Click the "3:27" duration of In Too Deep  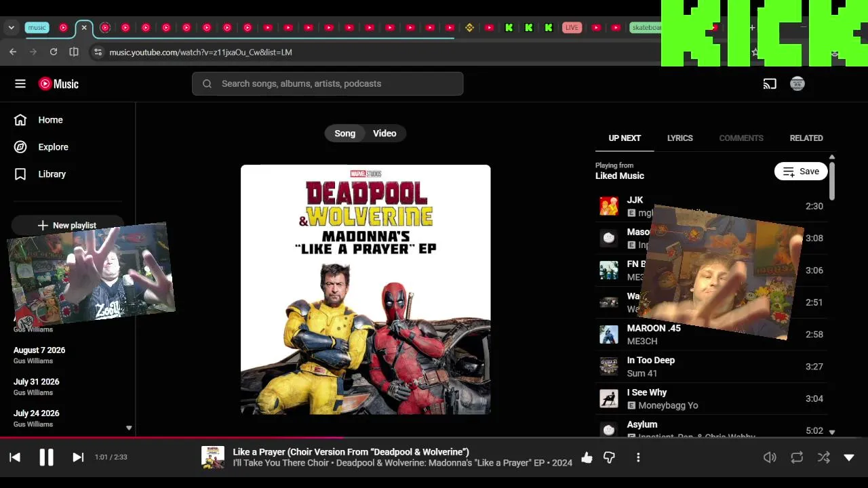click(814, 367)
